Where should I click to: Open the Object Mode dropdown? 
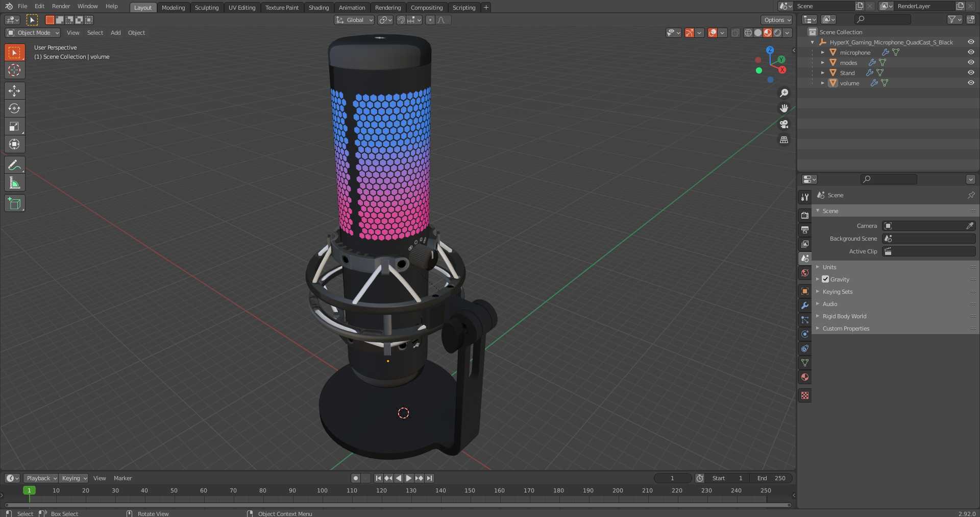coord(33,33)
